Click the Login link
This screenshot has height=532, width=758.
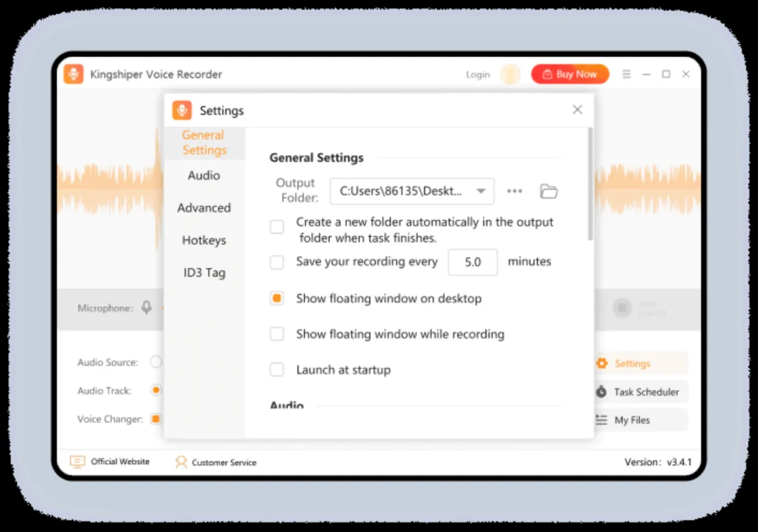(478, 74)
